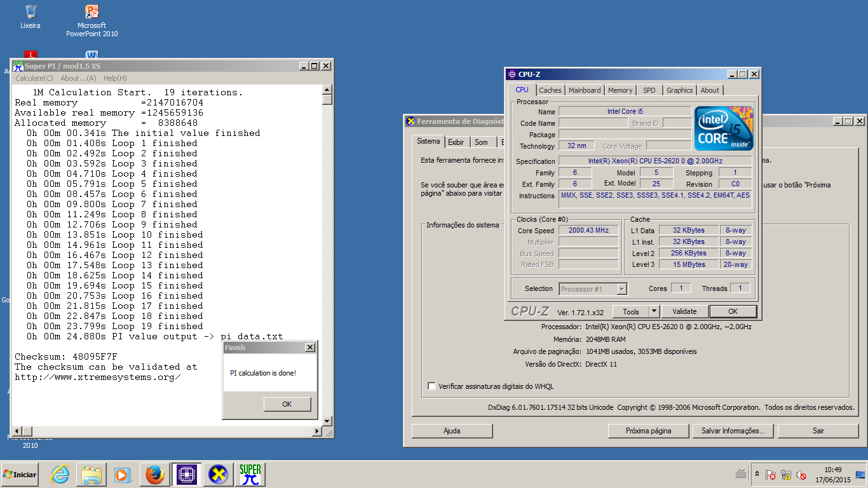
Task: Close the Finish dialog
Action: pos(309,348)
